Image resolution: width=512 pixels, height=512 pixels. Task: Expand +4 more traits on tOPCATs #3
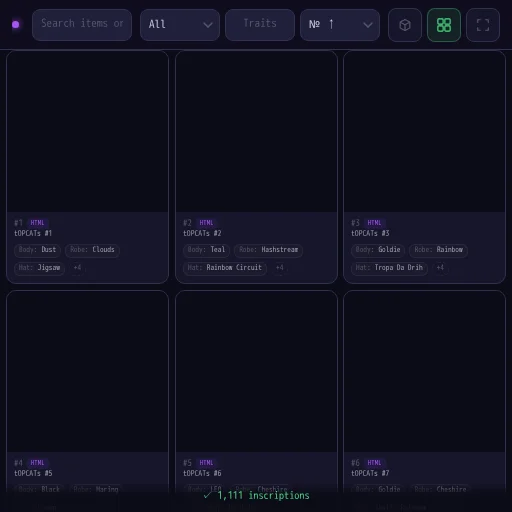click(440, 268)
